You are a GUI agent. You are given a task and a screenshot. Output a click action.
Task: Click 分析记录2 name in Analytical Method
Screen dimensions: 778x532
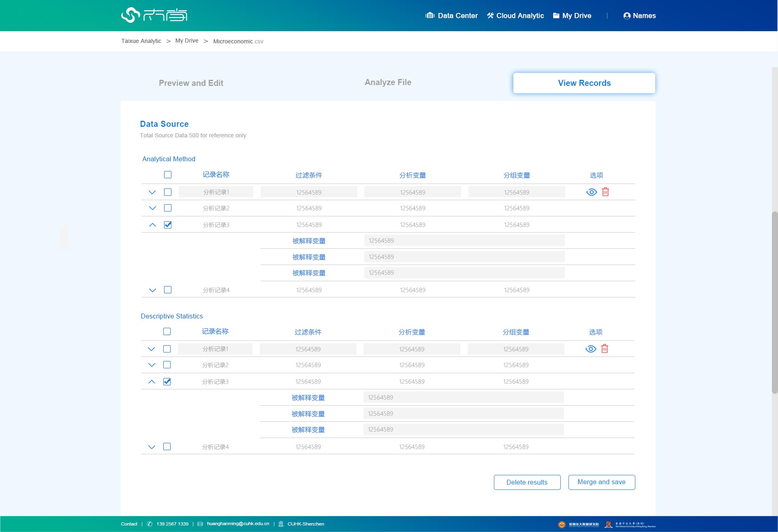pyautogui.click(x=216, y=208)
